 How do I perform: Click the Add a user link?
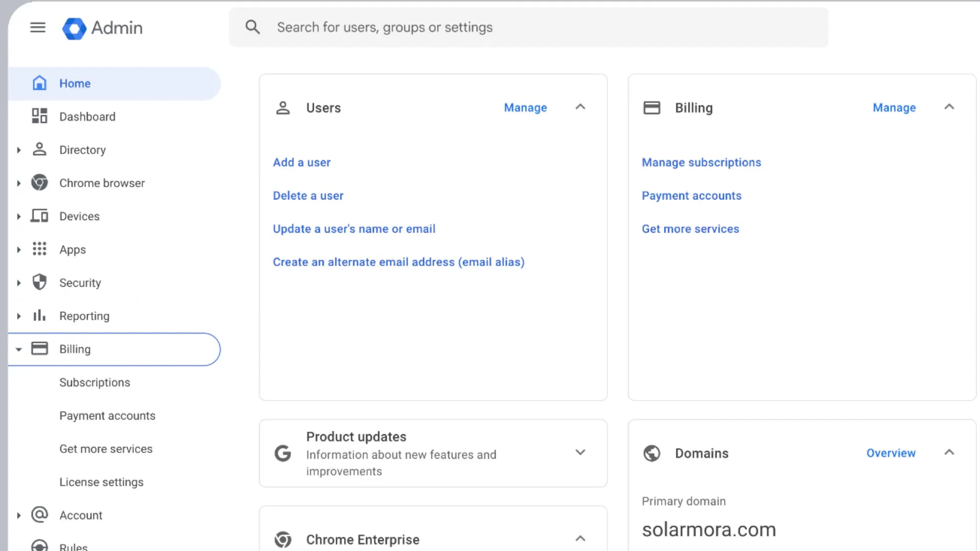[302, 162]
